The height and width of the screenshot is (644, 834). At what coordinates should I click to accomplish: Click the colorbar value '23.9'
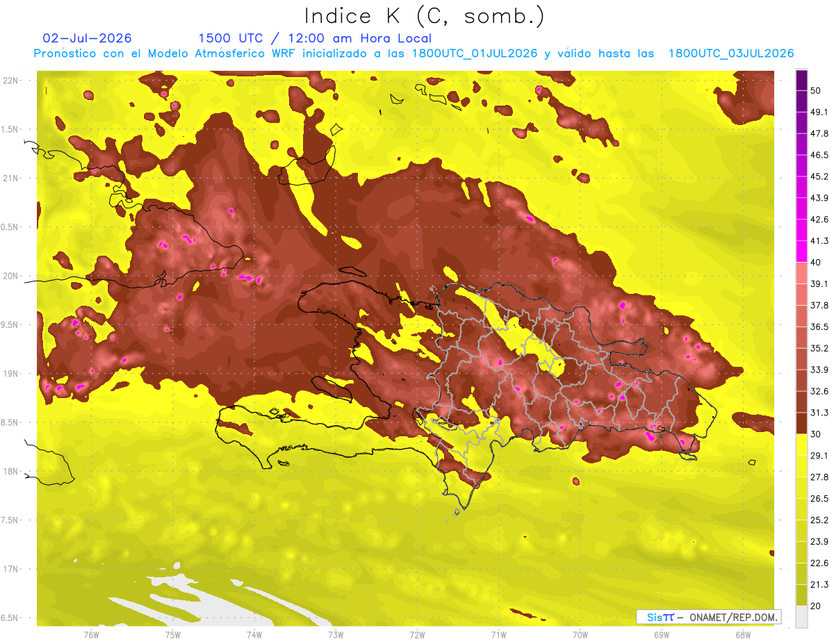[819, 541]
